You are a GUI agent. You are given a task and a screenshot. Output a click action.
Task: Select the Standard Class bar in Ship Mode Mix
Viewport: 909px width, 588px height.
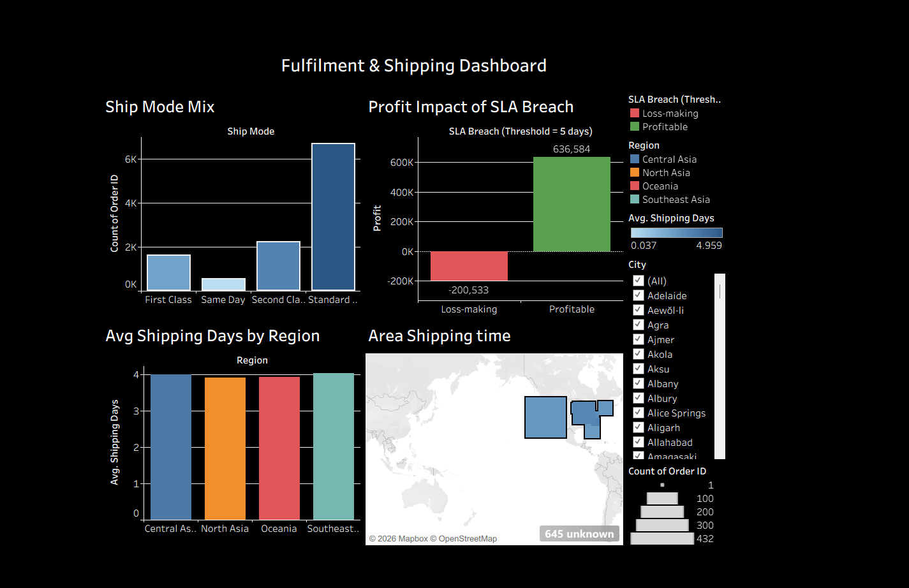333,217
